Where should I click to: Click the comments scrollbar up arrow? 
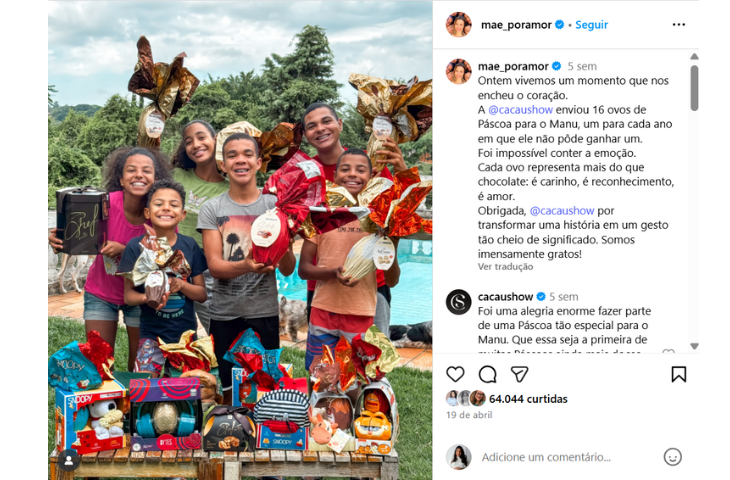pos(694,56)
